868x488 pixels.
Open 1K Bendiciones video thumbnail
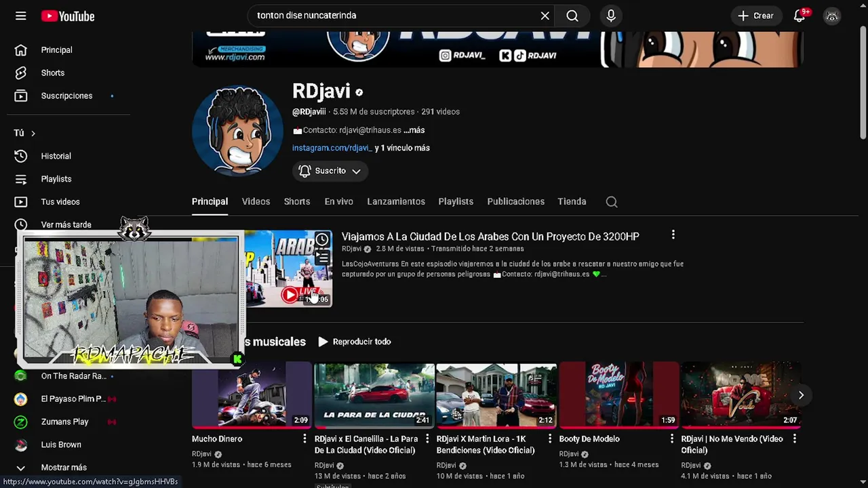(496, 395)
